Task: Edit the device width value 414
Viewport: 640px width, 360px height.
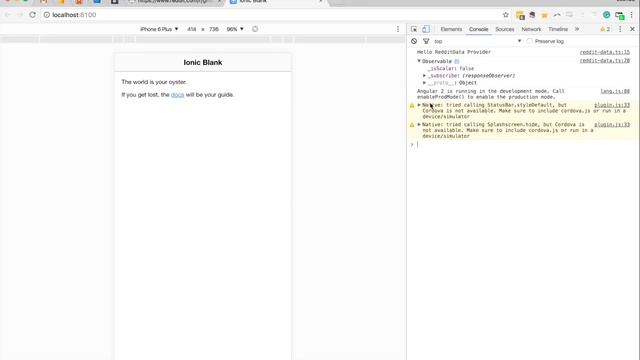Action: [191, 29]
